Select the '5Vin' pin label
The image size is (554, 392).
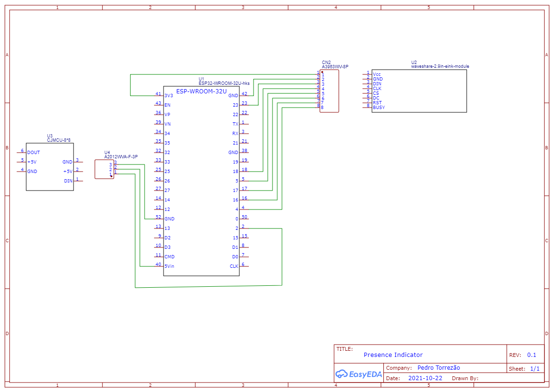(169, 266)
